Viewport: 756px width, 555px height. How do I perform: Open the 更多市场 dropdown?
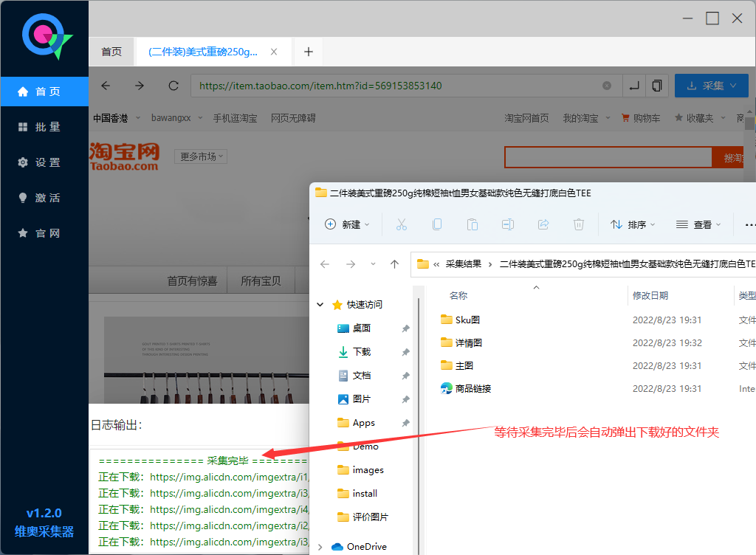point(201,156)
